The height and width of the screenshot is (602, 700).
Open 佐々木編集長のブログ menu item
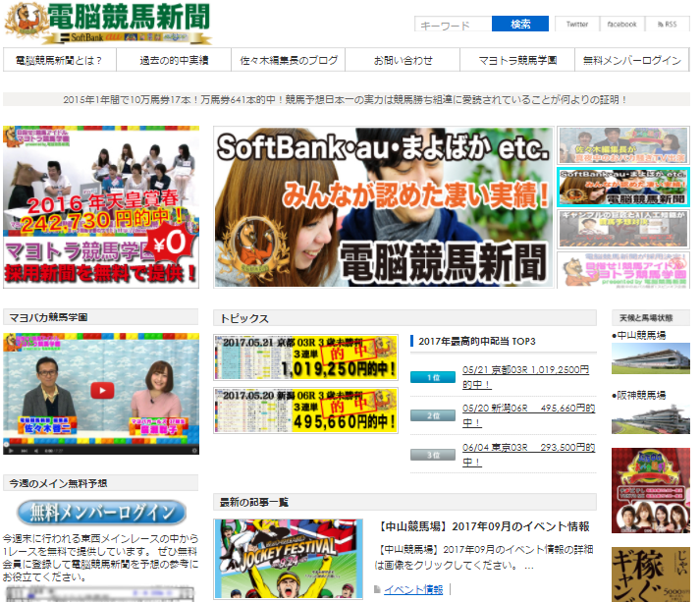[289, 60]
